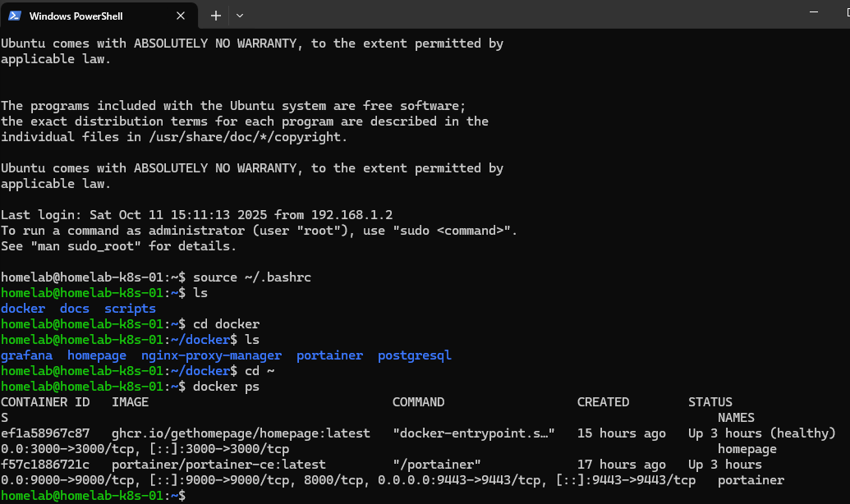This screenshot has width=850, height=504.
Task: Click the 'docs' directory name
Action: (x=74, y=309)
